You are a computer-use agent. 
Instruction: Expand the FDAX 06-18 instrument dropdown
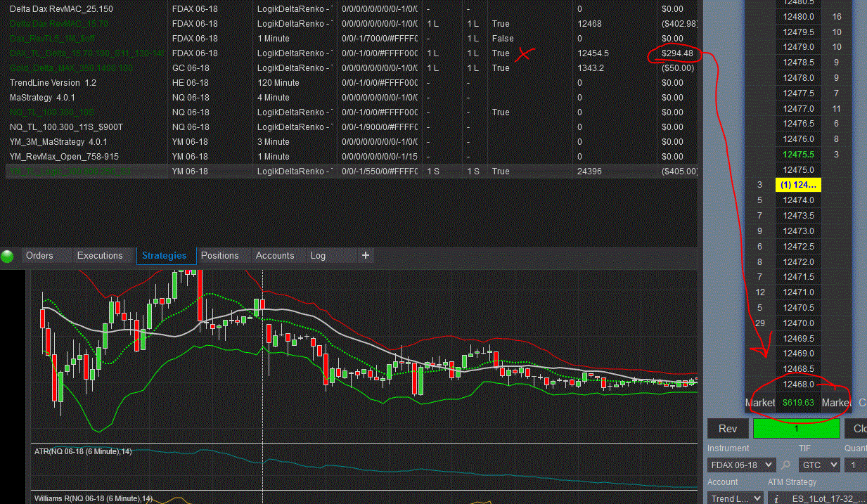point(741,465)
